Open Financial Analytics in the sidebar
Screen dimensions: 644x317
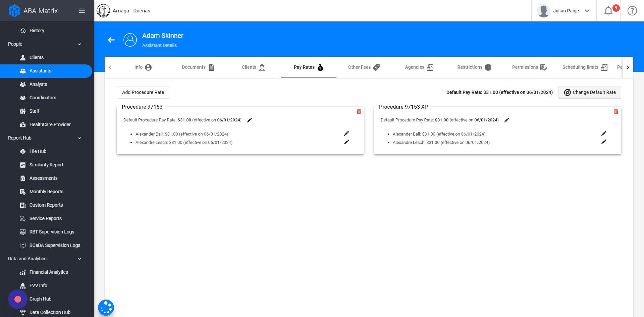click(49, 272)
